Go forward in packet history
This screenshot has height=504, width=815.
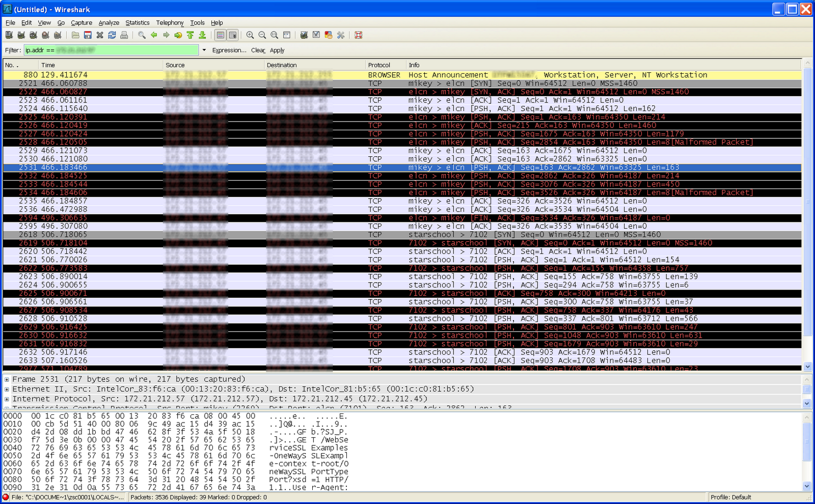(x=166, y=35)
